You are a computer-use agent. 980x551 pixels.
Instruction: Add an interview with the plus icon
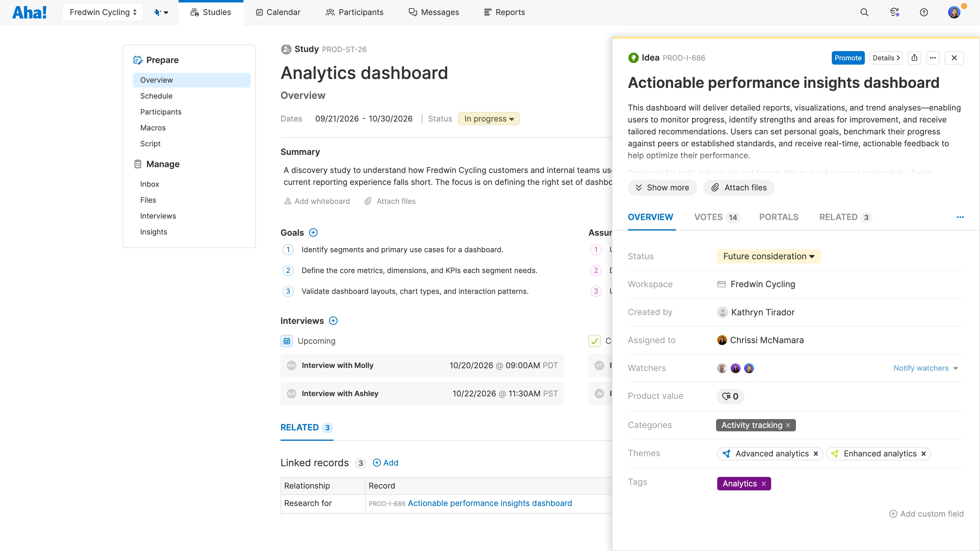click(333, 320)
